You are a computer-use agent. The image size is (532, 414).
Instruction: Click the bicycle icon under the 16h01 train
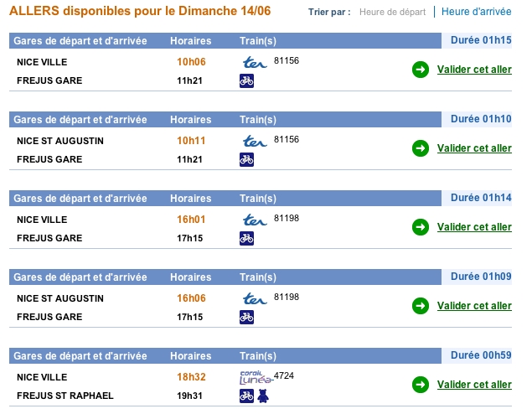coord(246,238)
